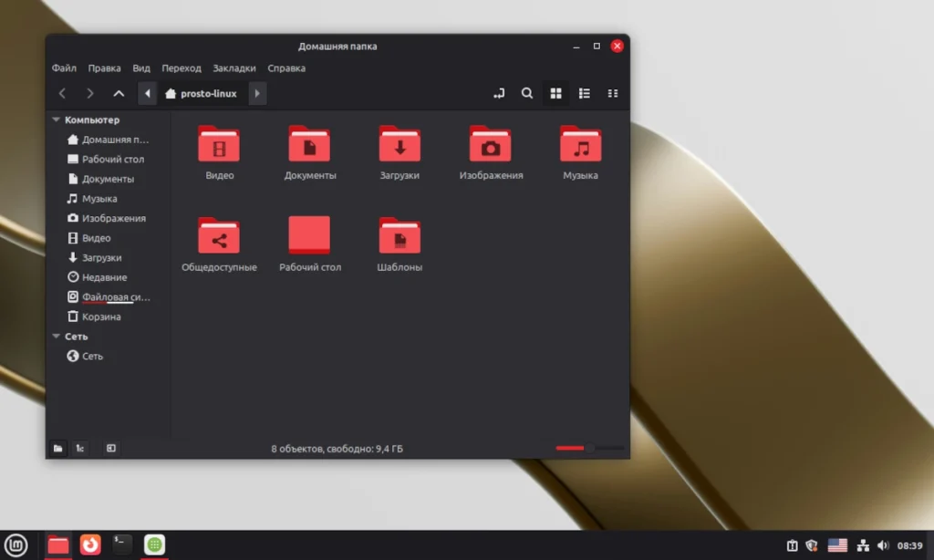Click the US keyboard layout flag
This screenshot has height=560, width=934.
tap(837, 545)
